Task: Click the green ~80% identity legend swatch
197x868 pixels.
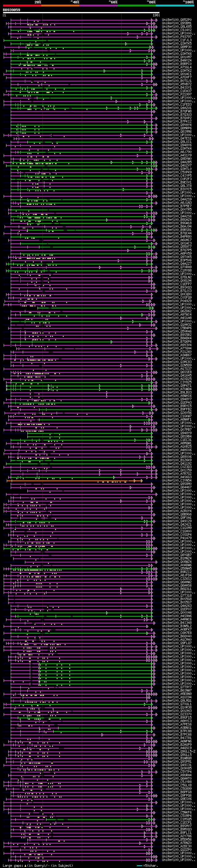Action: [137, 6]
